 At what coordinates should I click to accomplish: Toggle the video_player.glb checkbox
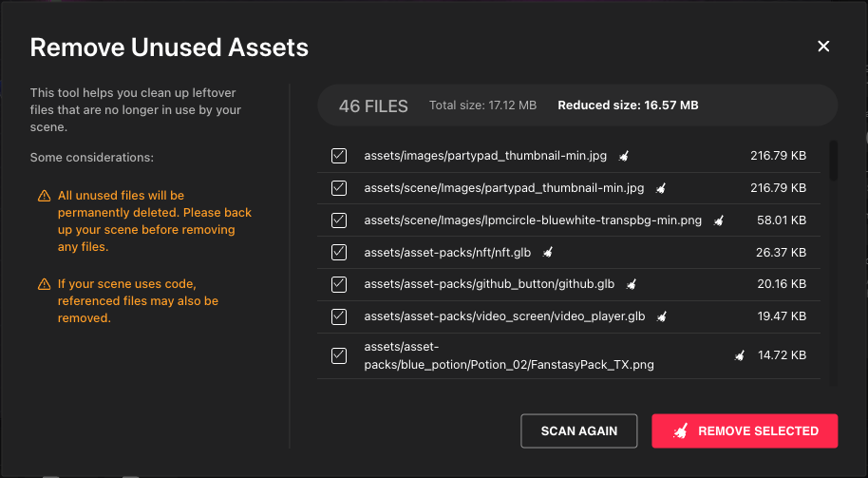point(339,316)
